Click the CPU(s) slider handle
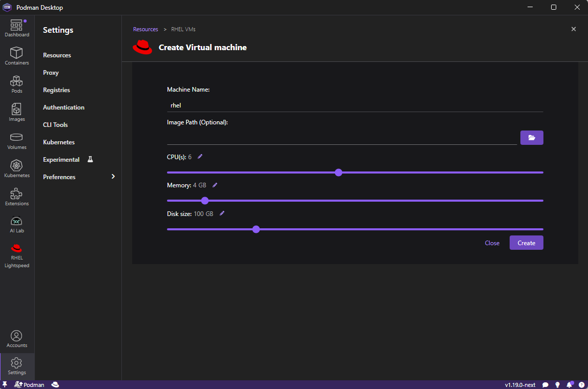 coord(338,172)
